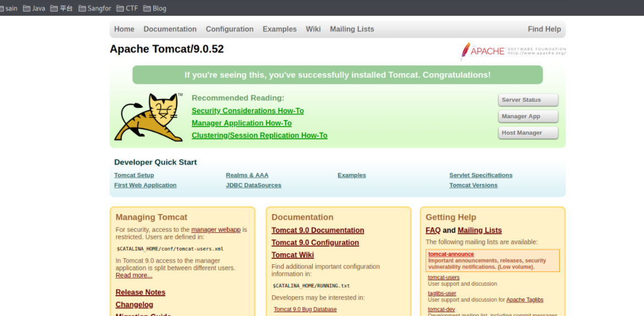
Task: Click the Host Manager button
Action: click(x=528, y=133)
